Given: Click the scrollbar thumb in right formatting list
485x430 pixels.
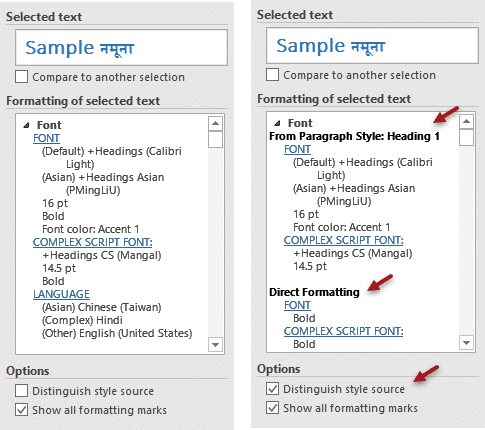Looking at the screenshot, I should [466, 137].
